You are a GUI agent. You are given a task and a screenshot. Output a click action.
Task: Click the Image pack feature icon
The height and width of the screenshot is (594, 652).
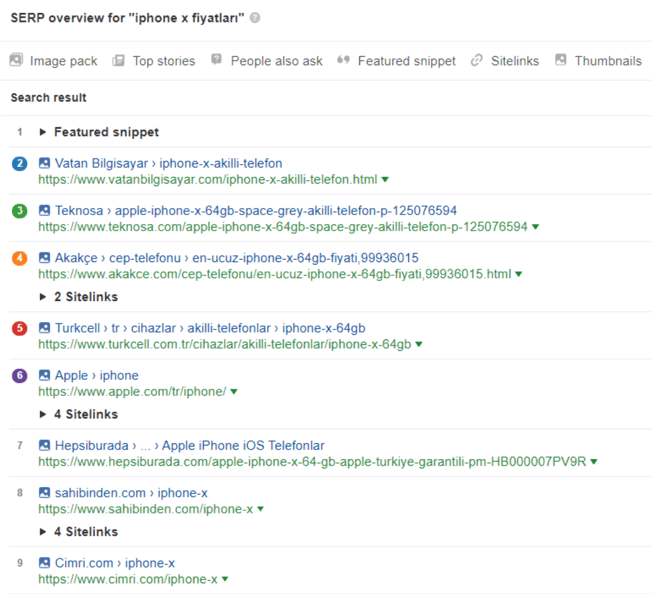(x=16, y=61)
